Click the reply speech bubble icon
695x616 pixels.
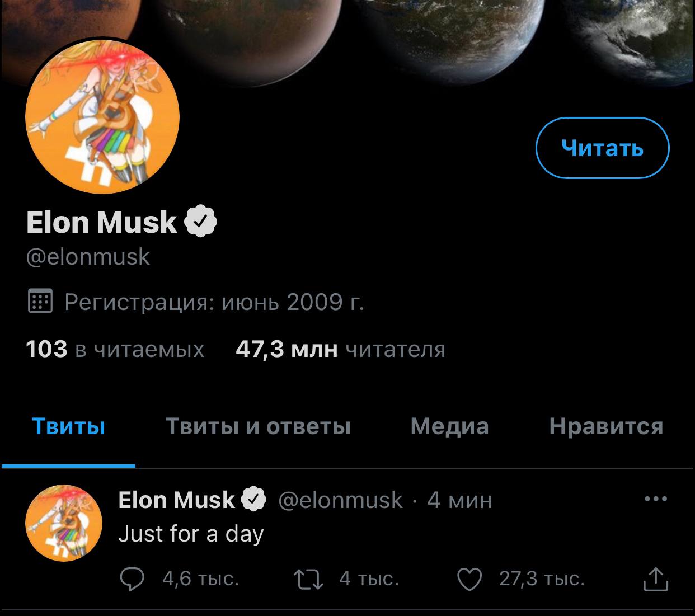tap(132, 579)
